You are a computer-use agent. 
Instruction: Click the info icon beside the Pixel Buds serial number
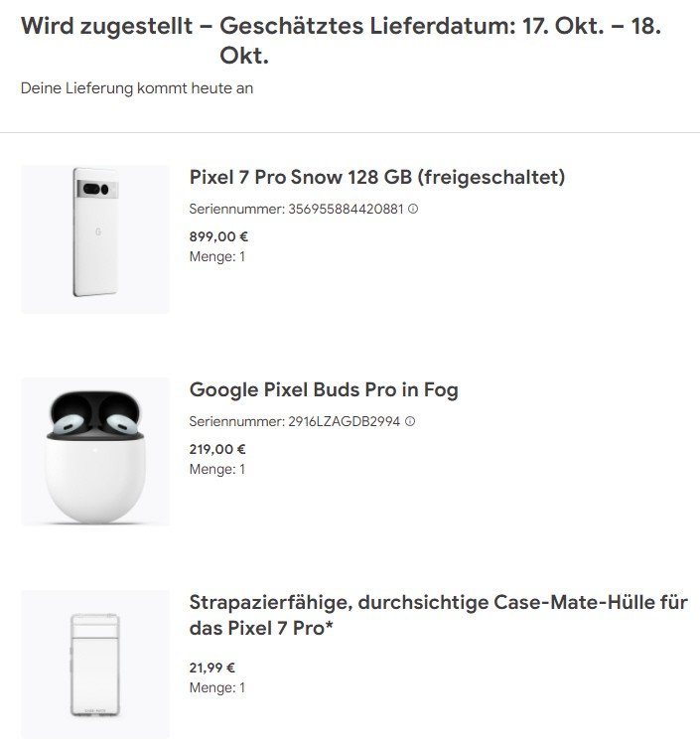pyautogui.click(x=410, y=421)
